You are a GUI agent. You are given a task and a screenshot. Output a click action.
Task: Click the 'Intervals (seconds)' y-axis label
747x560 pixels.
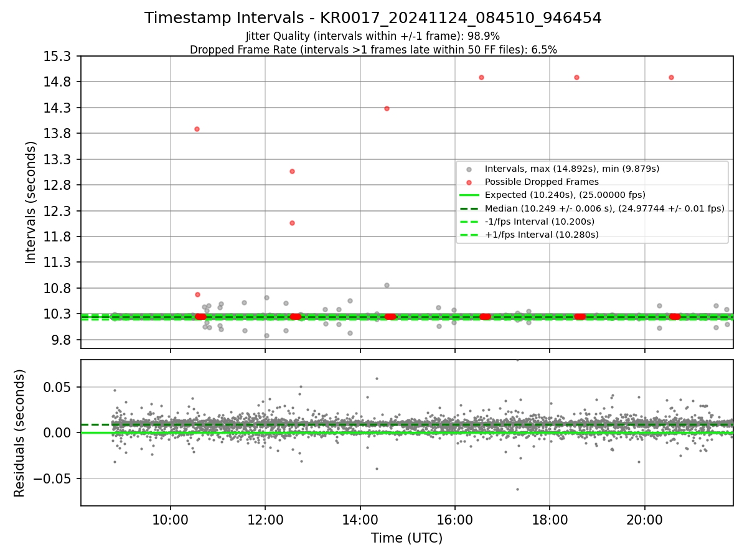pyautogui.click(x=31, y=202)
